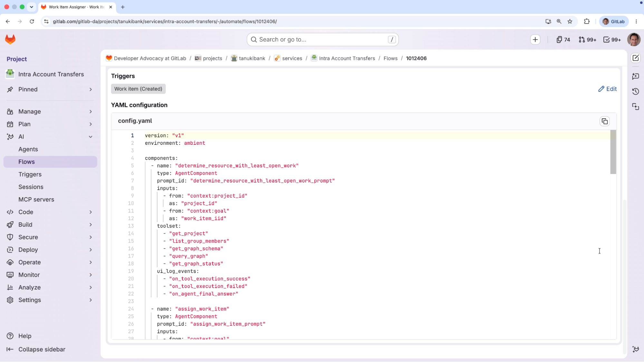Click Work item (Created) trigger badge
The width and height of the screenshot is (644, 362).
pyautogui.click(x=138, y=89)
